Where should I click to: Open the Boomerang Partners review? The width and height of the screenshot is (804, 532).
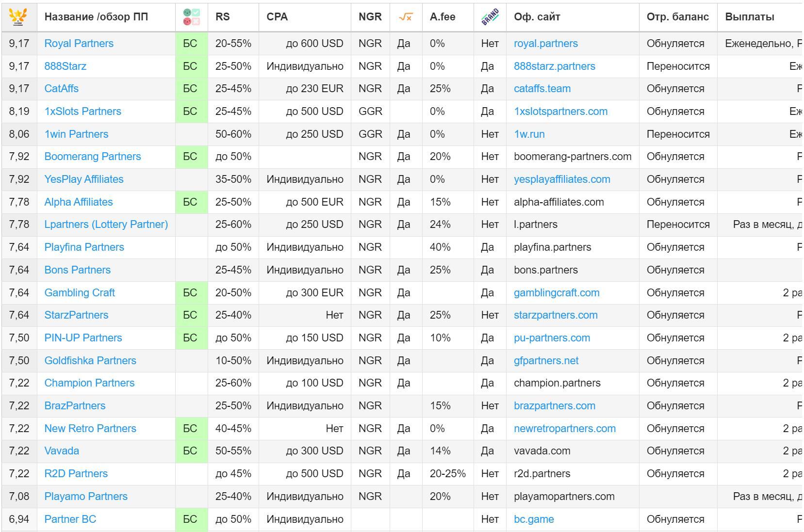click(92, 156)
